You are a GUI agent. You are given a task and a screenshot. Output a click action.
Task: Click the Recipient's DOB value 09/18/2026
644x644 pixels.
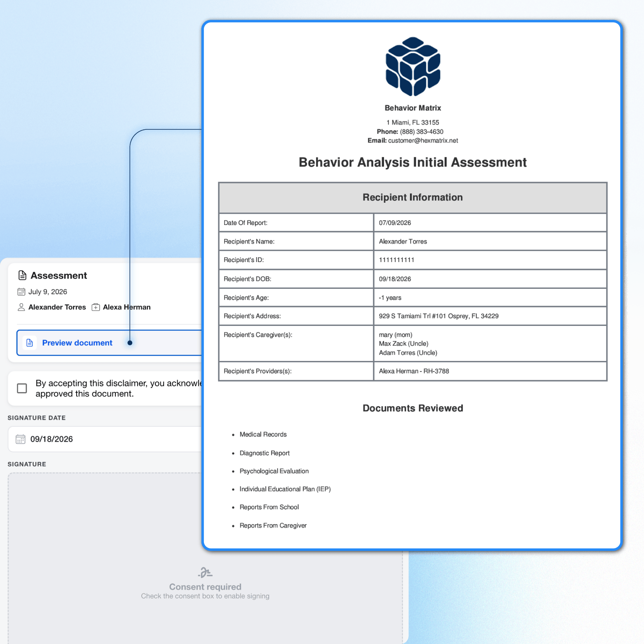[395, 279]
